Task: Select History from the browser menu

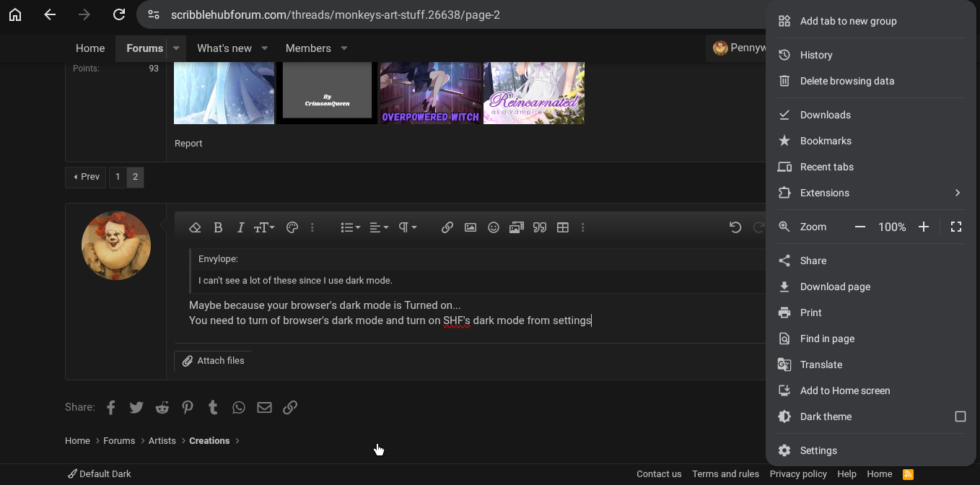Action: [816, 55]
